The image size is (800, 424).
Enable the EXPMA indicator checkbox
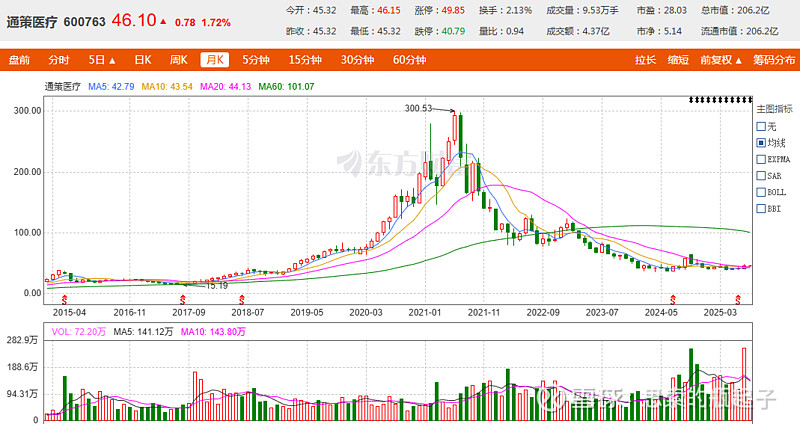[x=761, y=159]
